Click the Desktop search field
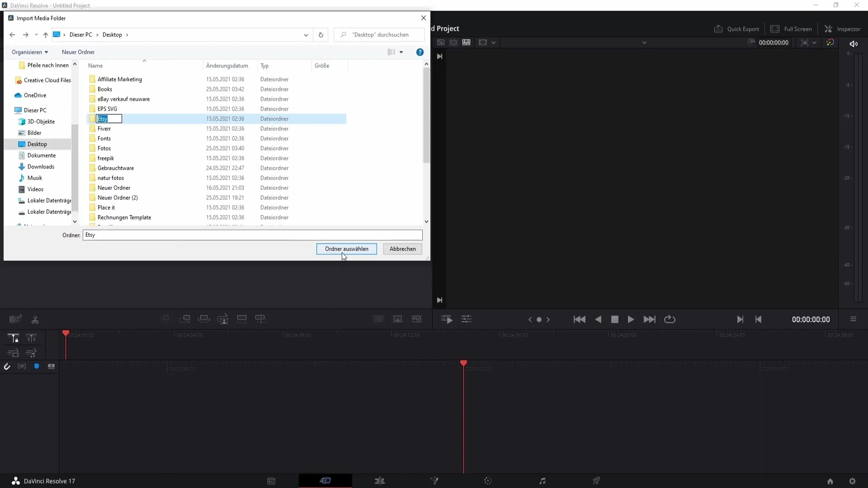Screen dimensions: 868x488 click(x=379, y=35)
